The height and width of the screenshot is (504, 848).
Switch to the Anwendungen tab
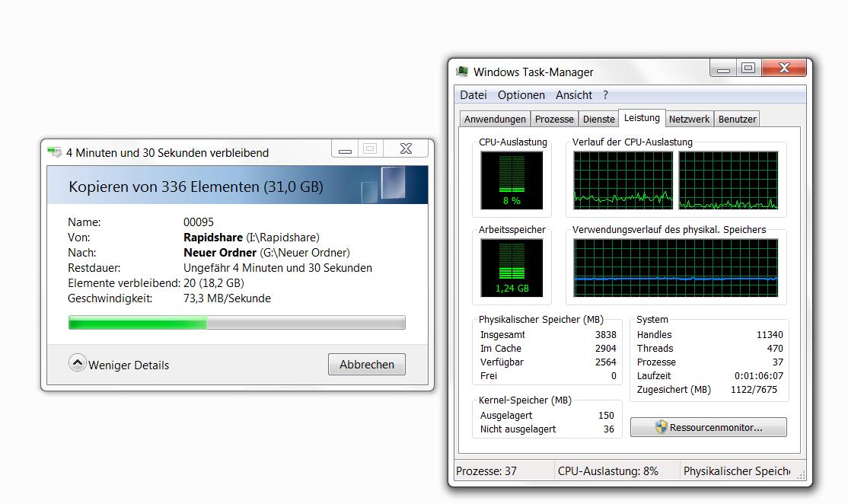click(x=495, y=119)
